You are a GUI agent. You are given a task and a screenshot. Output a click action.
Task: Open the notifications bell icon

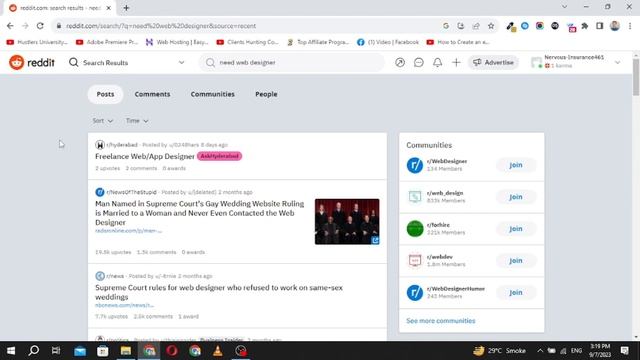(438, 62)
